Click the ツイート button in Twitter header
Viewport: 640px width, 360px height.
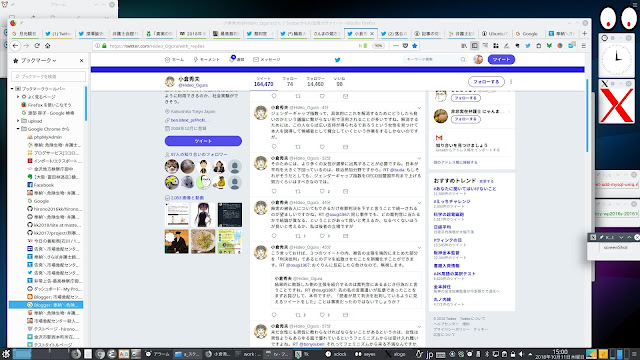coord(501,60)
